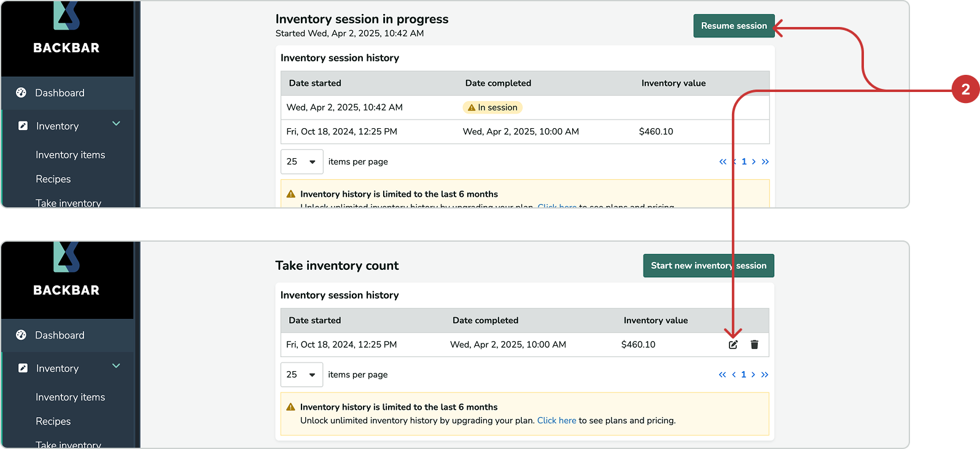
Task: Select Inventory menu label in bottom sidebar
Action: click(x=58, y=369)
